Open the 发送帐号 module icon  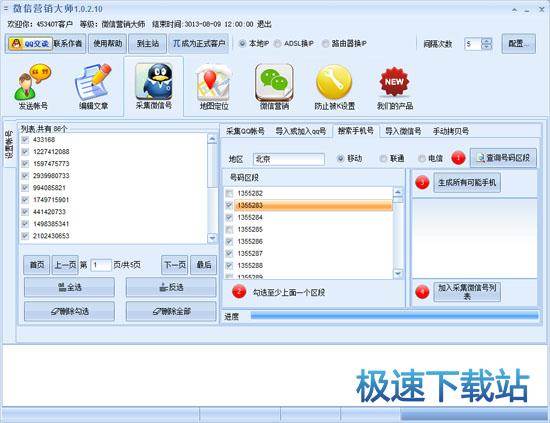pos(33,86)
